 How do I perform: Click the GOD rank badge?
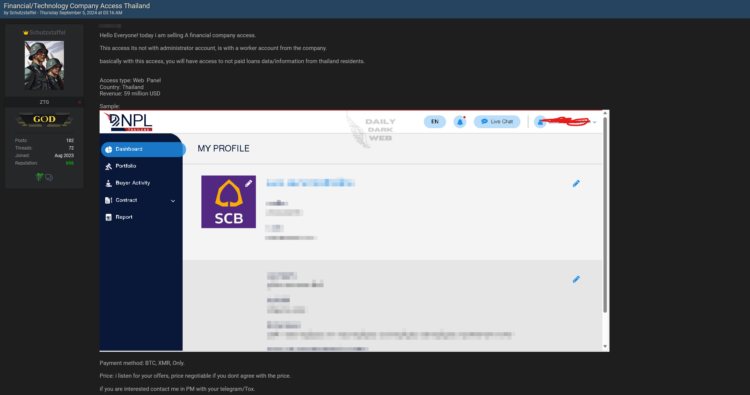coord(44,120)
